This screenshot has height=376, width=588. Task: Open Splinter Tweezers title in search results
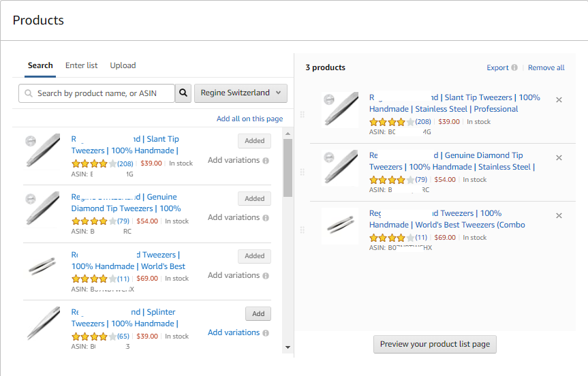point(125,318)
